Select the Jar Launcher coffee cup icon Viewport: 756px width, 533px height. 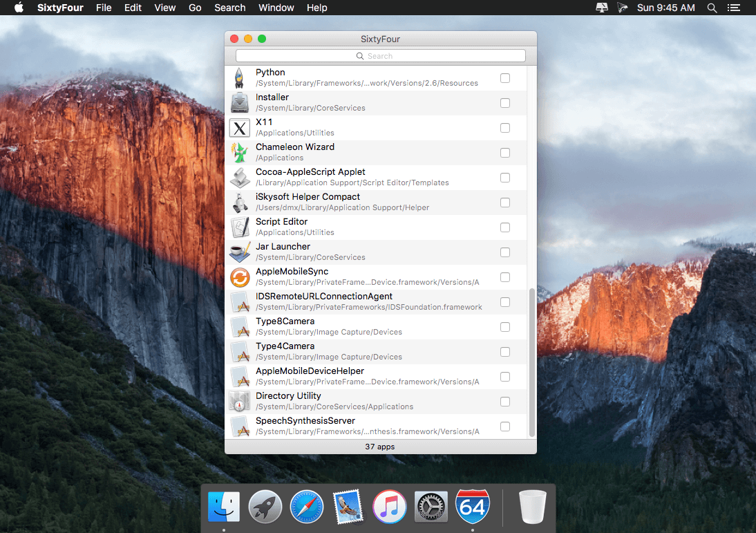(240, 252)
